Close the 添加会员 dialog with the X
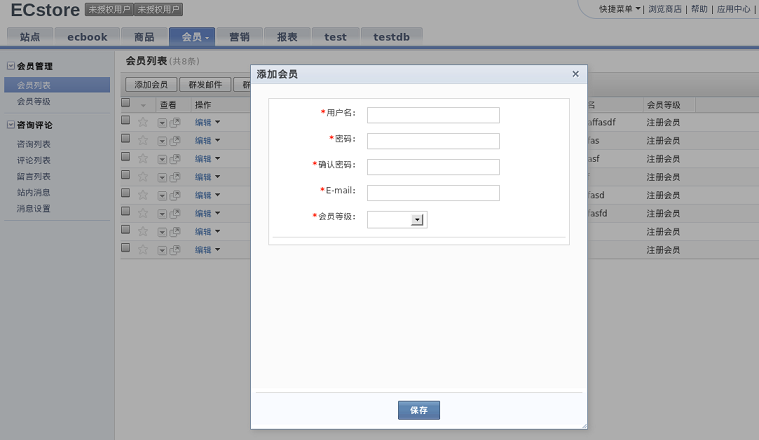The width and height of the screenshot is (759, 440). 575,74
